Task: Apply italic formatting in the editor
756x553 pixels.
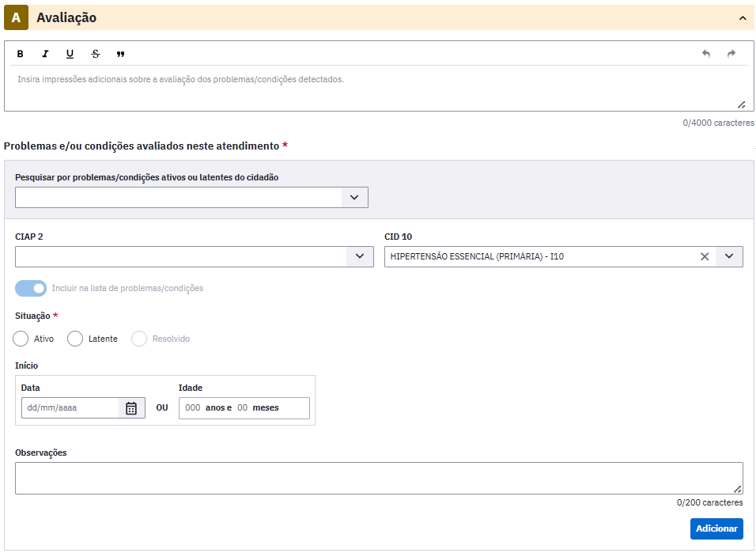Action: point(45,54)
